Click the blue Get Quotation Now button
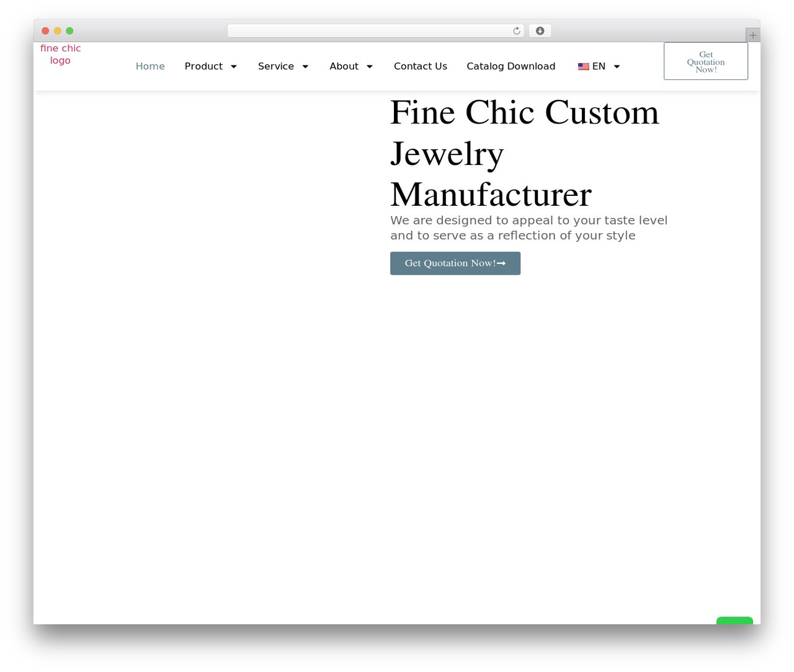 [455, 263]
